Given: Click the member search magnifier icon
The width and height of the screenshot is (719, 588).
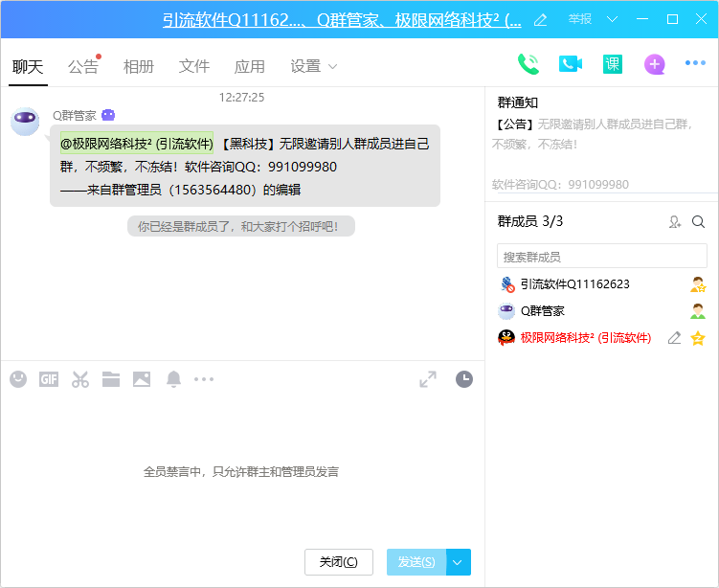Looking at the screenshot, I should 698,222.
